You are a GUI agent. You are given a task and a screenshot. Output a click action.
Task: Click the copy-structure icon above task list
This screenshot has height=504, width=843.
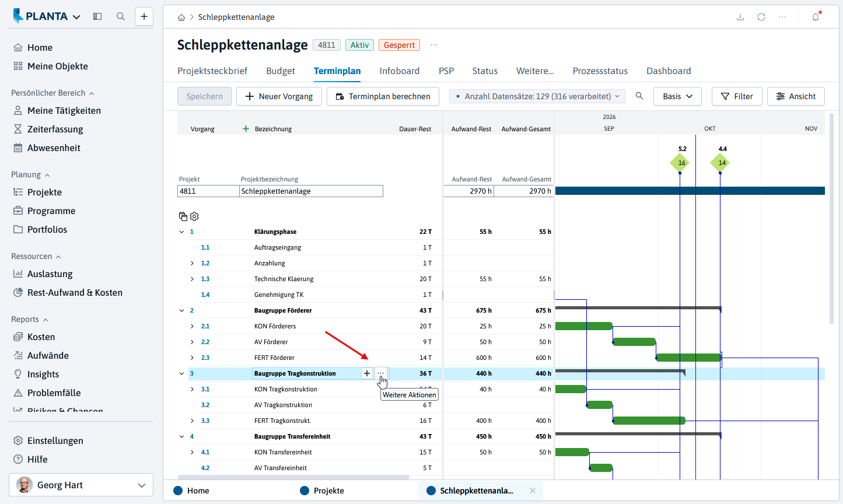183,216
